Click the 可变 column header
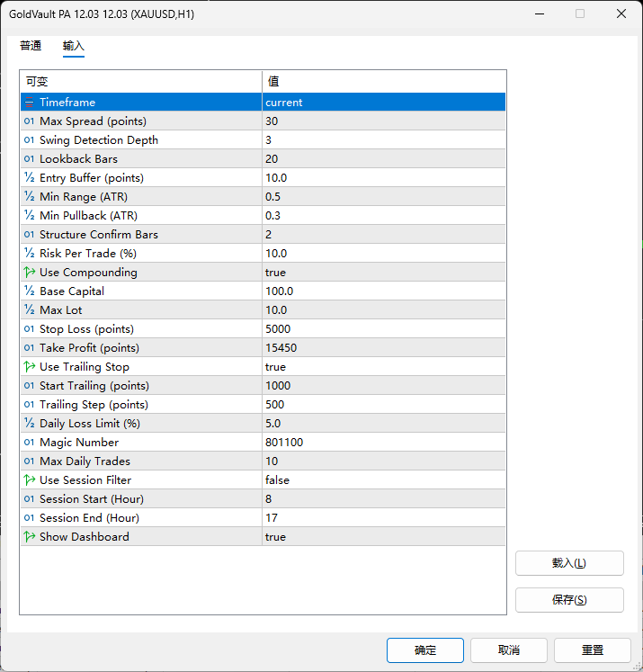The height and width of the screenshot is (672, 643). (x=141, y=82)
